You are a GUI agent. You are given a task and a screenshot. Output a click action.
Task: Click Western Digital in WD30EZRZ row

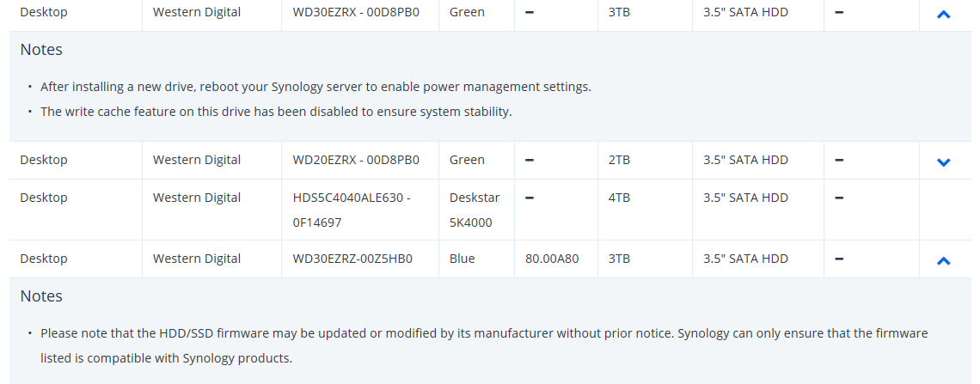pos(196,259)
